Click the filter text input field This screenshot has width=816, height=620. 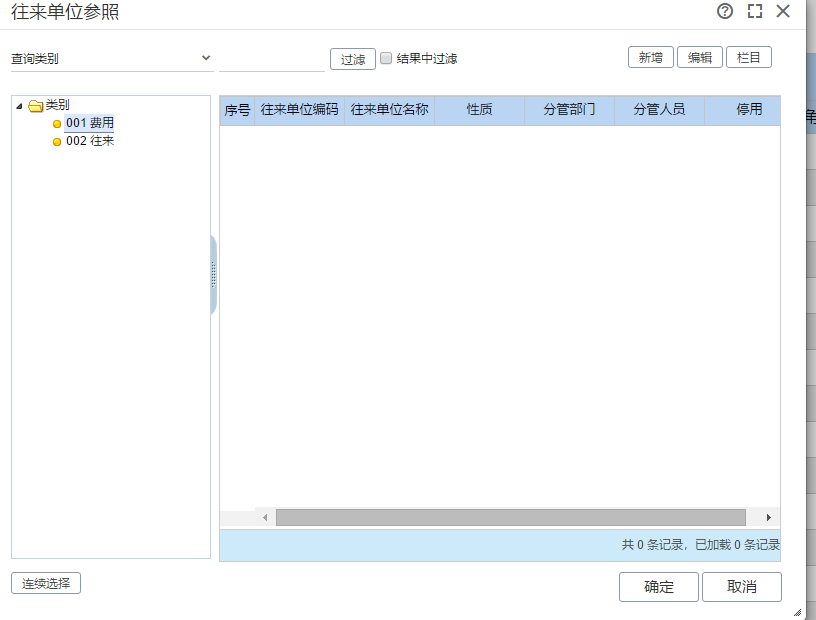point(272,59)
